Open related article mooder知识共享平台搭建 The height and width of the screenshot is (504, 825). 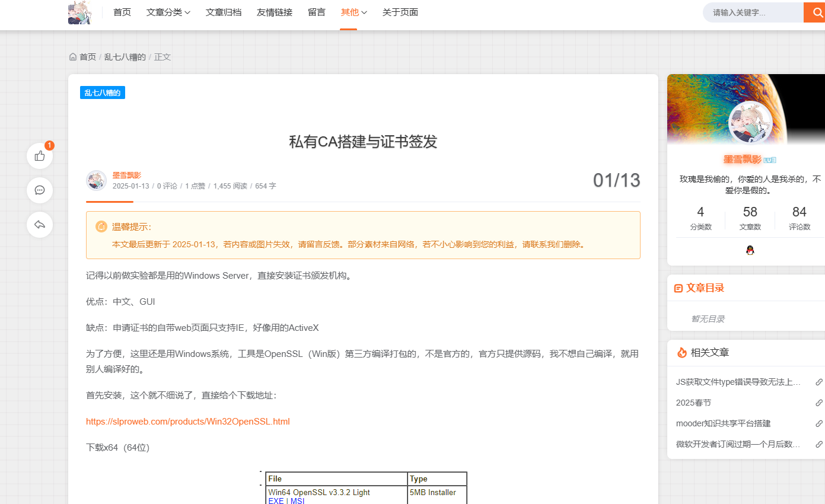[x=723, y=423]
